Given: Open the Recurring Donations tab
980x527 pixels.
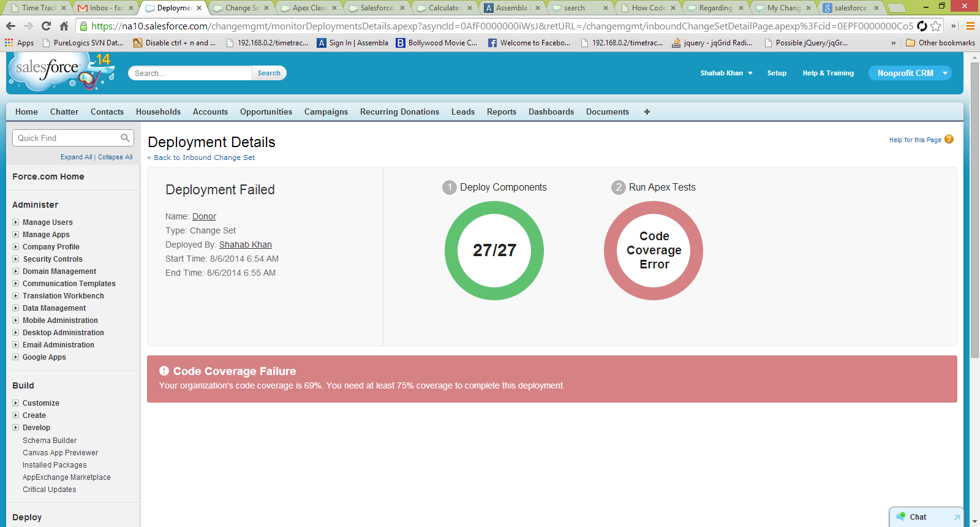Looking at the screenshot, I should 399,112.
